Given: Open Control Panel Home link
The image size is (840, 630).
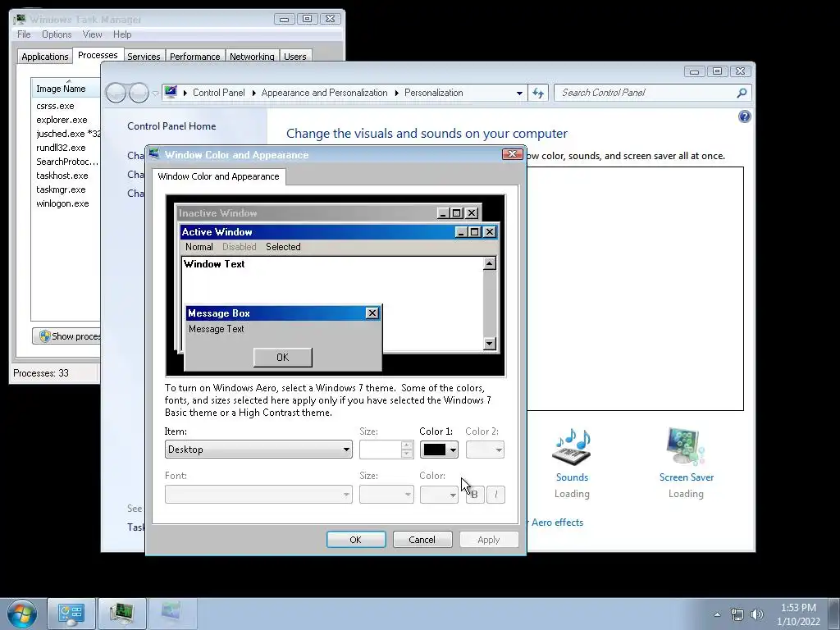Looking at the screenshot, I should [x=171, y=126].
